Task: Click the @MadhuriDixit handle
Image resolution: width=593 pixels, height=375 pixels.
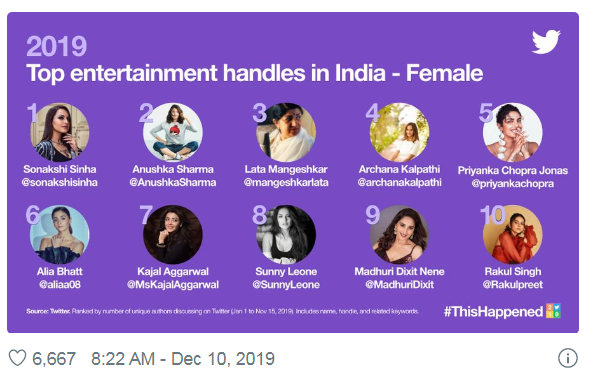Action: (x=399, y=285)
